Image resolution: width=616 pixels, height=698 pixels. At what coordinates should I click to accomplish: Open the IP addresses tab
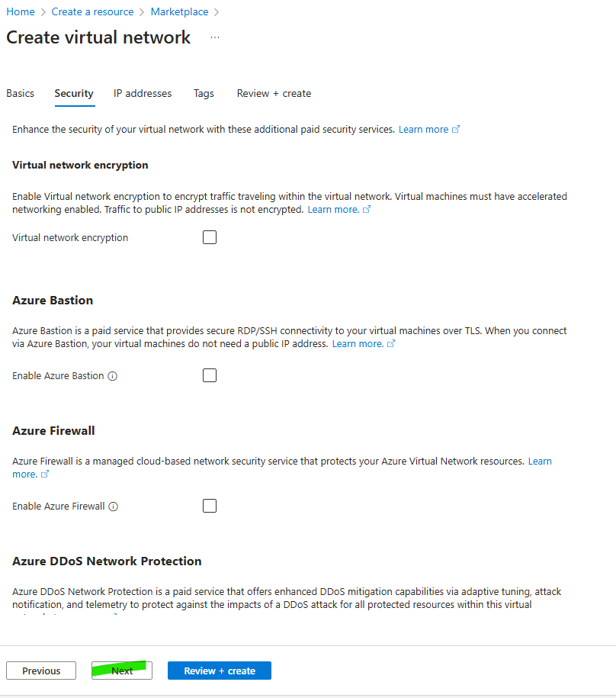[x=143, y=93]
